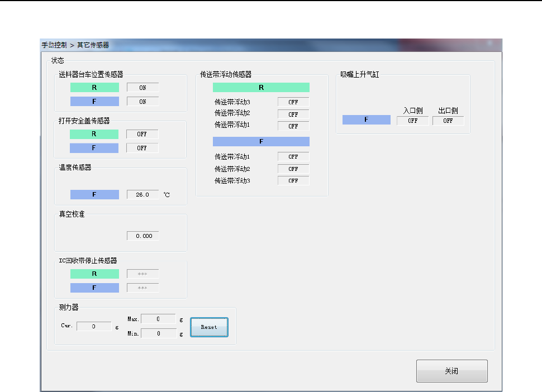Select F bar under 送料器台车位置传感器
Image resolution: width=542 pixels, height=392 pixels.
coord(94,102)
